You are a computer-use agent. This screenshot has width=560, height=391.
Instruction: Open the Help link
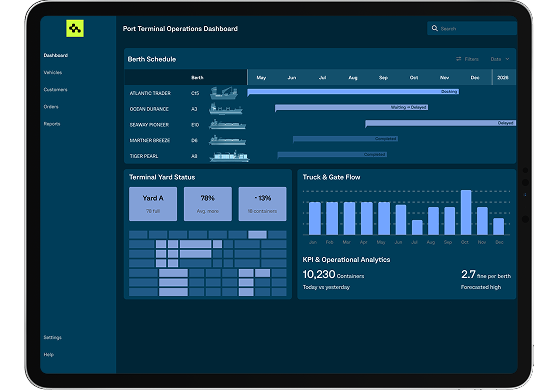click(49, 355)
